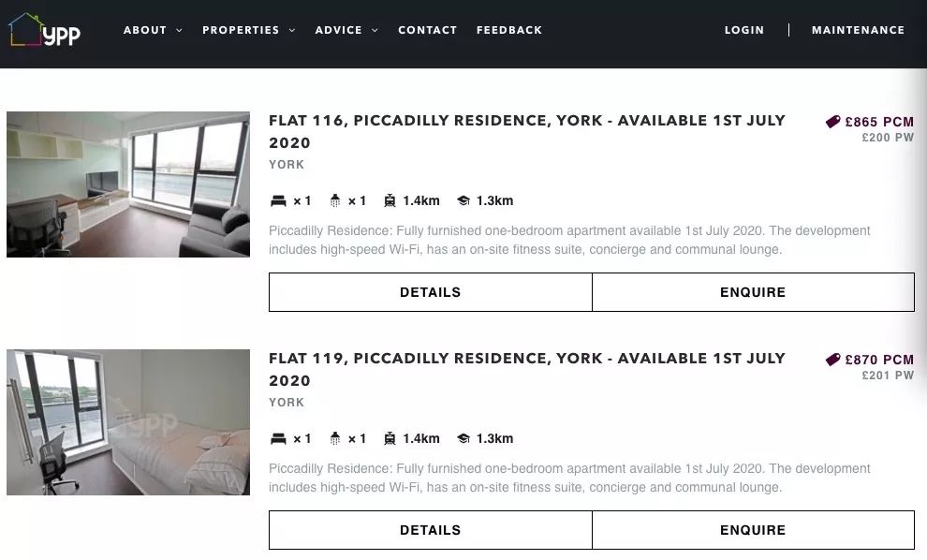This screenshot has height=560, width=927.
Task: Click the bed icon for Flat 116
Action: click(278, 201)
